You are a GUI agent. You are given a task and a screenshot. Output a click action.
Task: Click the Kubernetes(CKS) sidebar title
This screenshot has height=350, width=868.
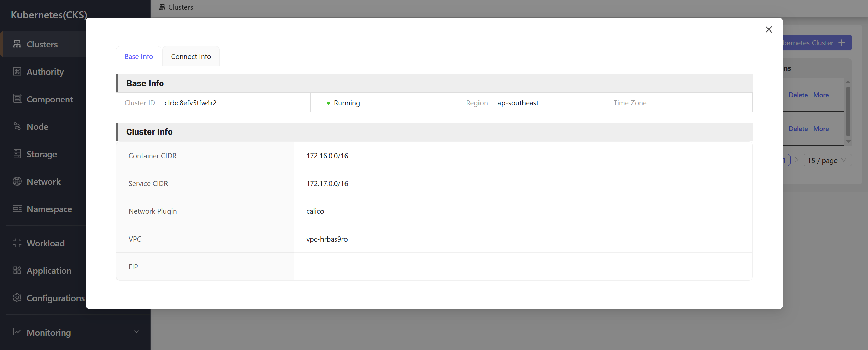(49, 15)
